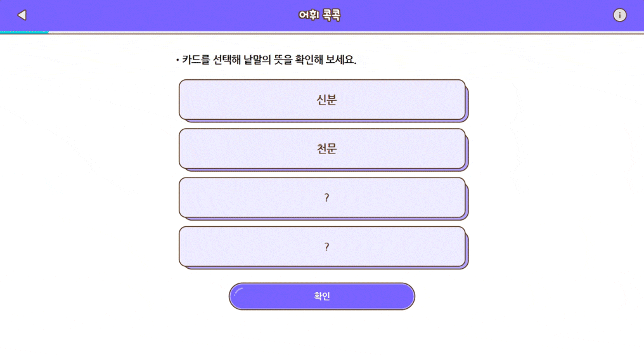Click the purple header bar background

[158, 15]
